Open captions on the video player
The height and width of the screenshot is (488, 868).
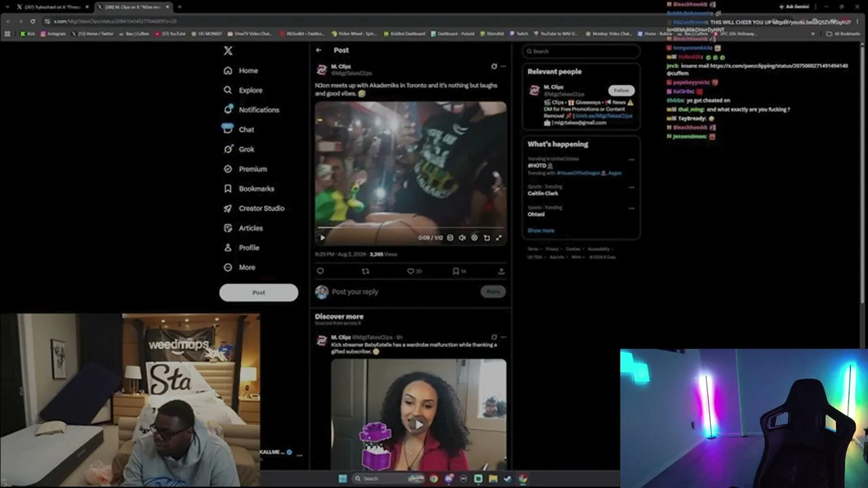coord(450,238)
